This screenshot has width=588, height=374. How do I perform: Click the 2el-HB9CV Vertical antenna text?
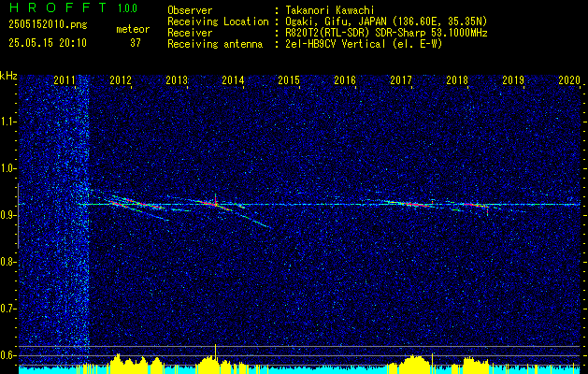tap(364, 44)
